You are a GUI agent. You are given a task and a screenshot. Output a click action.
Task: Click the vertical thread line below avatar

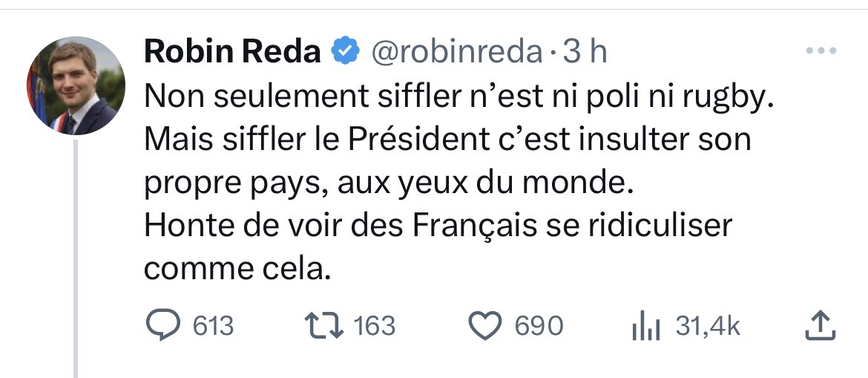click(x=76, y=260)
